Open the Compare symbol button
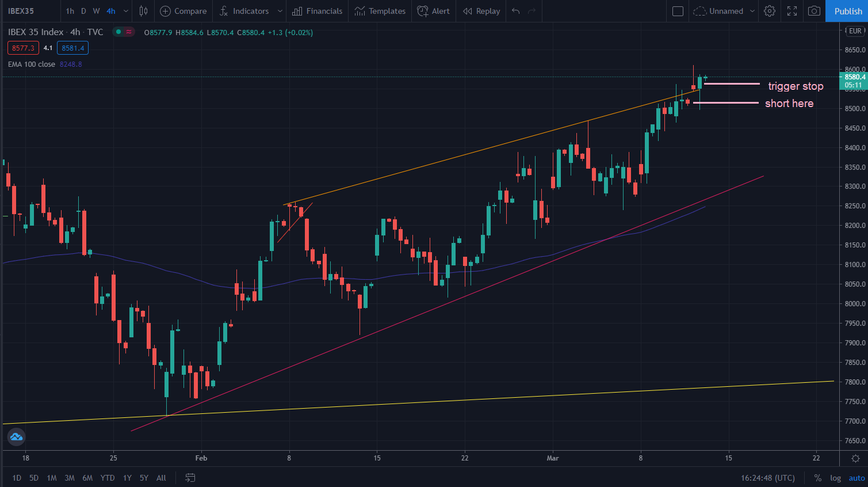Screen dimensions: 868x487 [183, 11]
